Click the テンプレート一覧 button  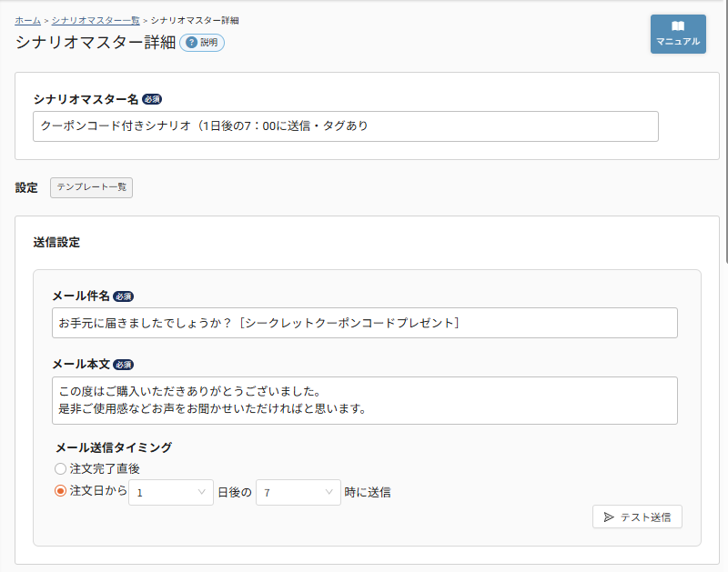click(91, 187)
